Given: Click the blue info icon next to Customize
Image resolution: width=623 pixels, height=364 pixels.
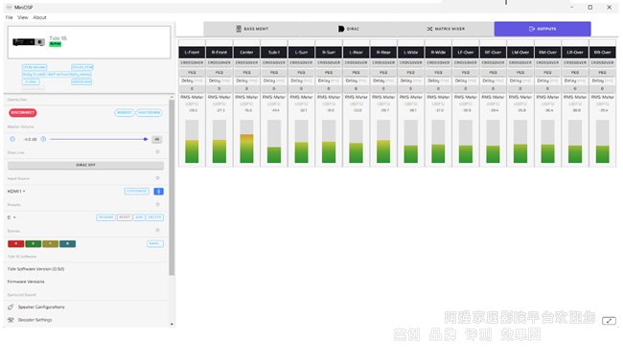Looking at the screenshot, I should click(x=158, y=192).
